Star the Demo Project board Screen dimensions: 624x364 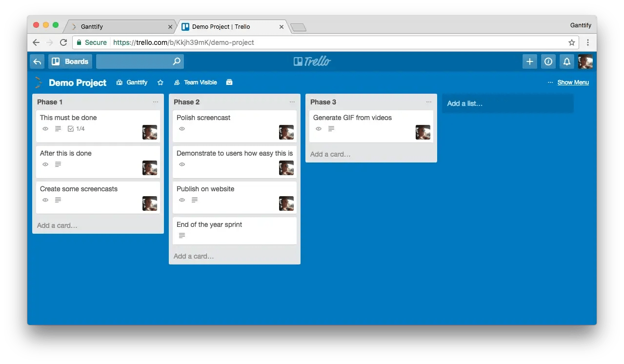tap(161, 82)
